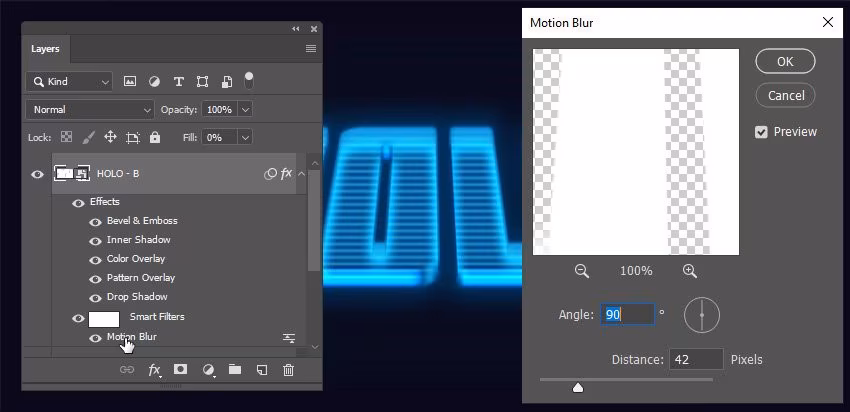Click the delete layer trash icon
The image size is (850, 412).
click(288, 370)
